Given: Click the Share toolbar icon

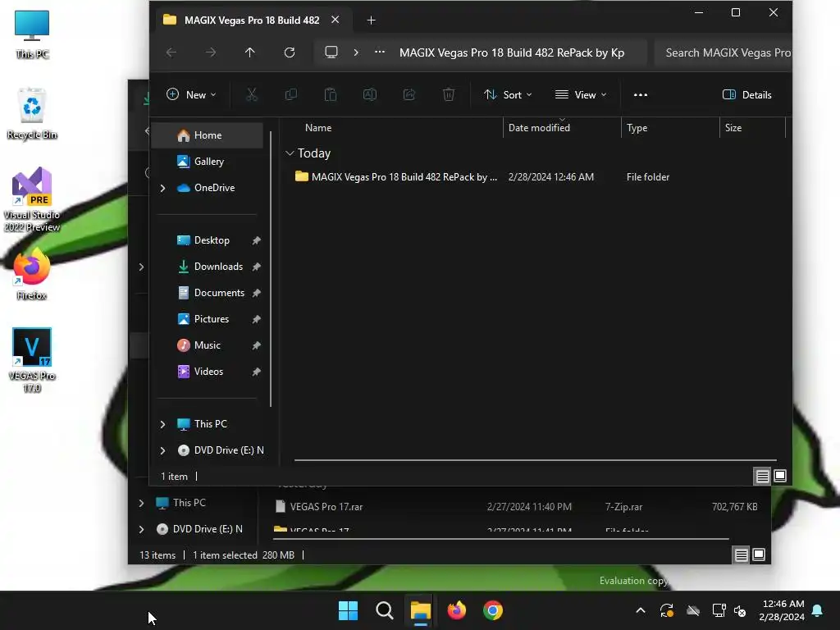Looking at the screenshot, I should pos(409,95).
